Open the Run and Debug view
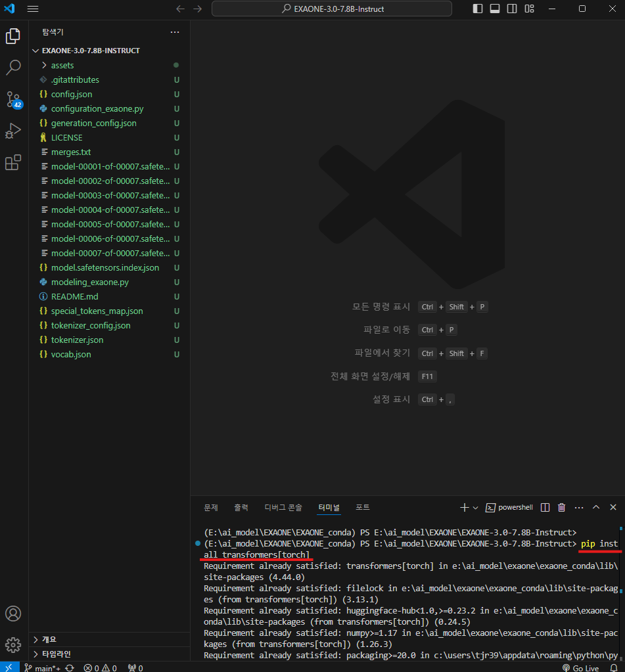The image size is (625, 672). pyautogui.click(x=13, y=131)
